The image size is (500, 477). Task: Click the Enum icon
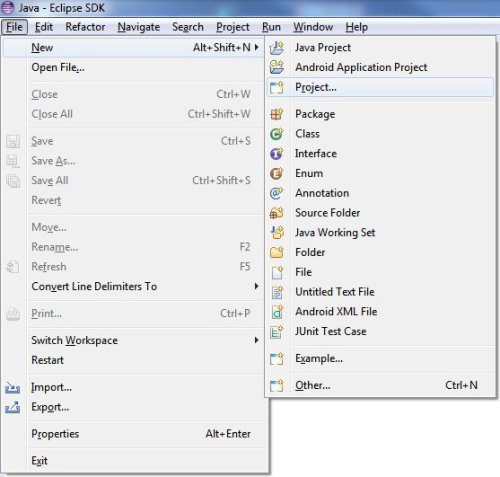277,173
